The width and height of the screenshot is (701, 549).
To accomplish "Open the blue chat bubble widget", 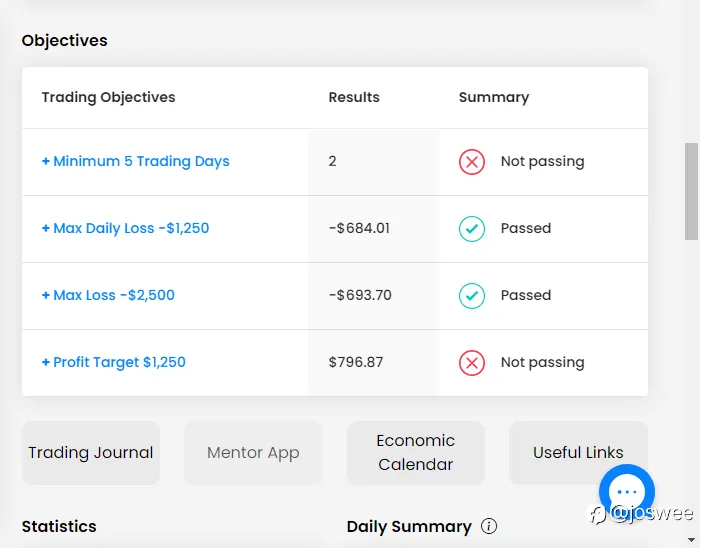I will [x=627, y=491].
